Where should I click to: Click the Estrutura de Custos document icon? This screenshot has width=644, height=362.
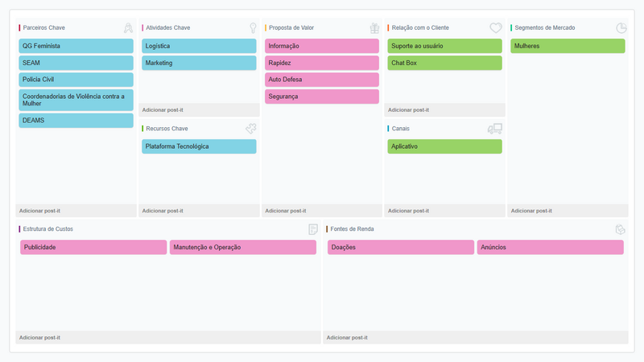[313, 229]
